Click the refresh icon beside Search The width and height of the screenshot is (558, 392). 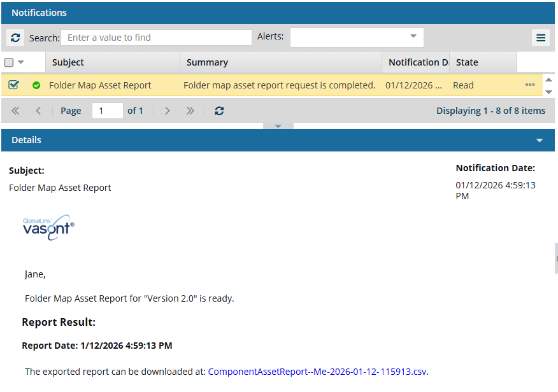coord(15,38)
